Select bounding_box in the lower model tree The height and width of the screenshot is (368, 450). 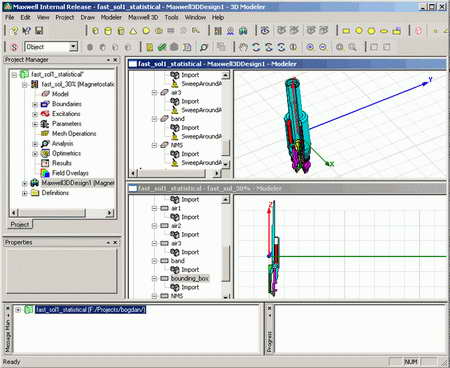(190, 278)
